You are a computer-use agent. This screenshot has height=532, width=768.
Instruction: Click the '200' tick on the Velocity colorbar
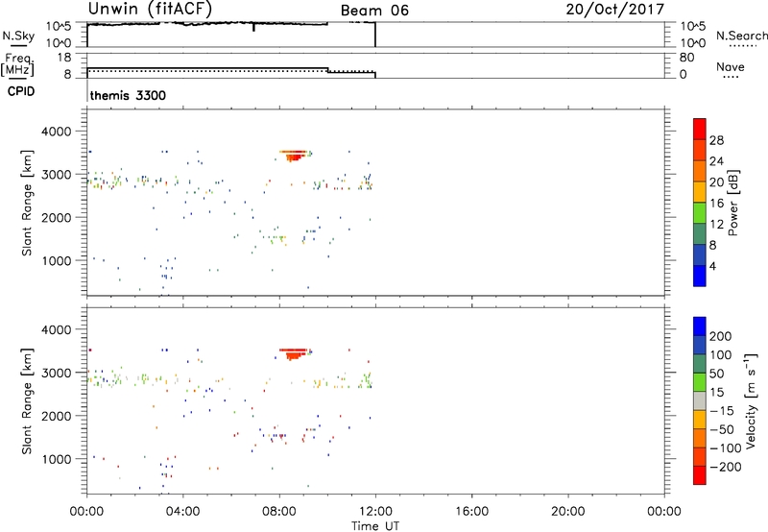721,336
